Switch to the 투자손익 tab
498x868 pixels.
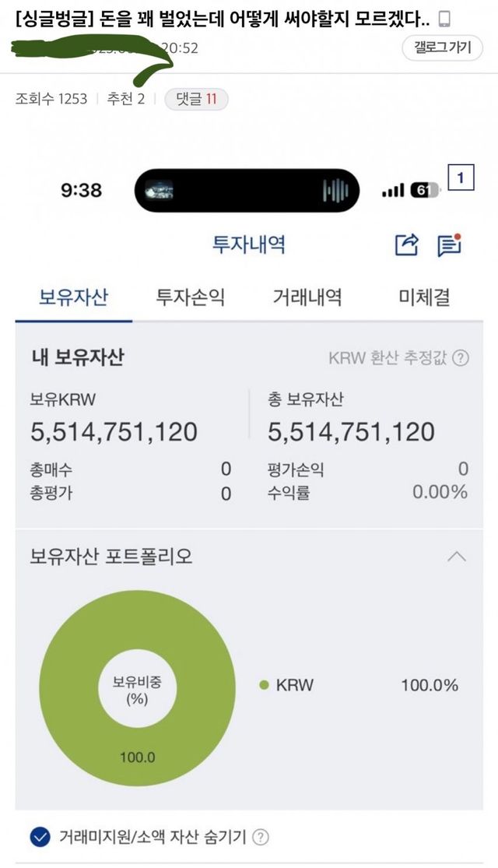point(191,297)
